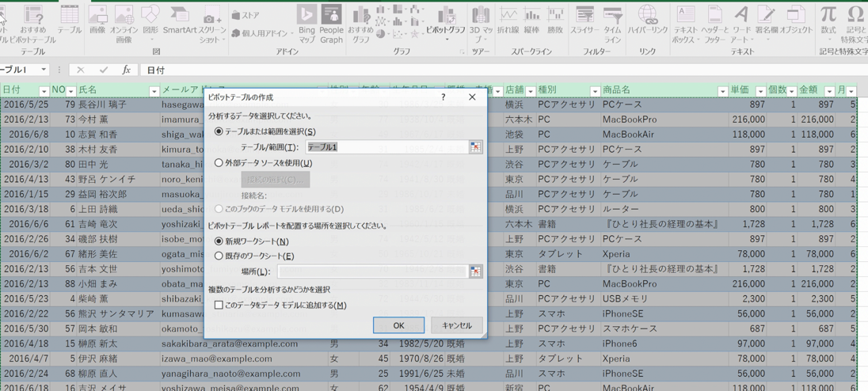
Task: Open the 店舗 column filter dropdown
Action: click(x=531, y=91)
